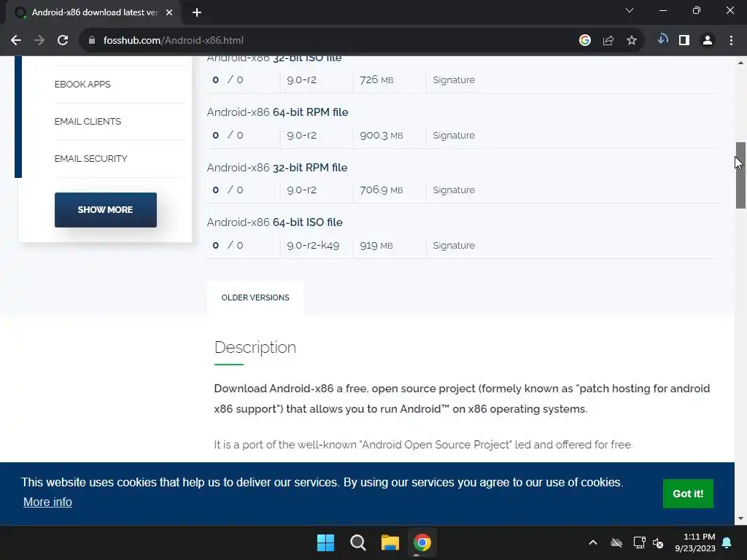Click the page scrollbar thumb
The width and height of the screenshot is (747, 560).
click(740, 175)
